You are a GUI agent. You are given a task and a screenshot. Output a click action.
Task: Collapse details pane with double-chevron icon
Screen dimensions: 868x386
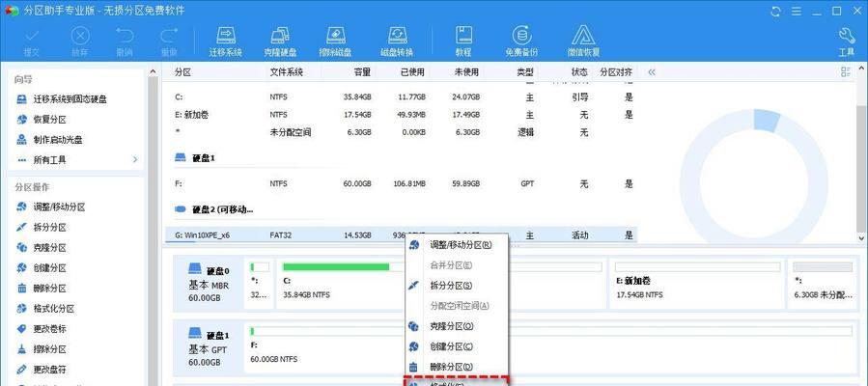pyautogui.click(x=652, y=71)
